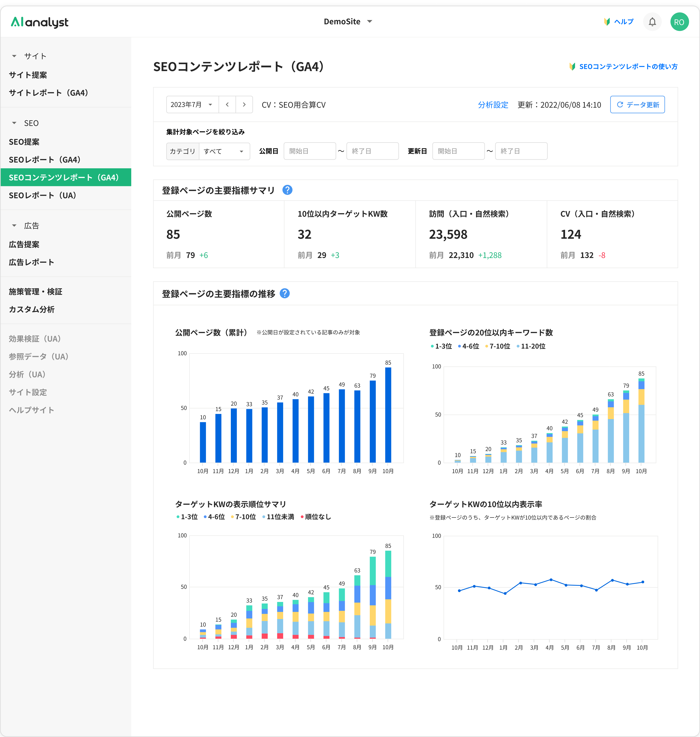This screenshot has height=737, width=700.
Task: Open サイト設定 in the sidebar
Action: point(28,392)
